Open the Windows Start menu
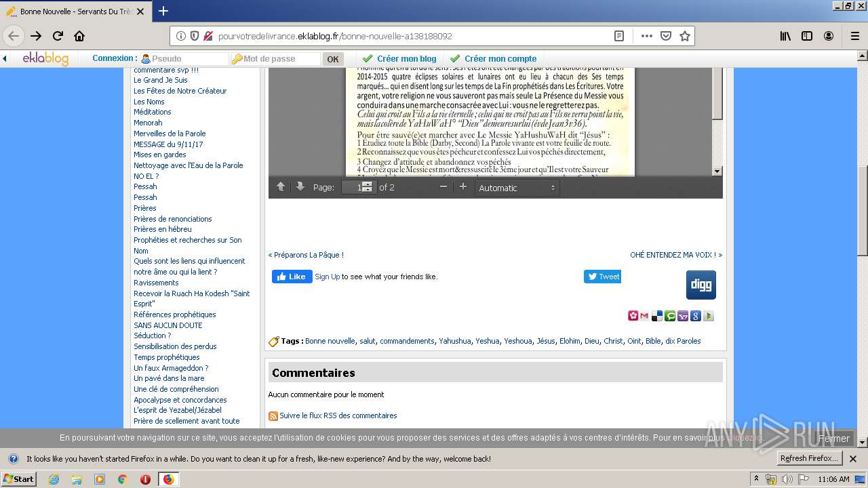Screen dimensions: 868x488 (18, 479)
